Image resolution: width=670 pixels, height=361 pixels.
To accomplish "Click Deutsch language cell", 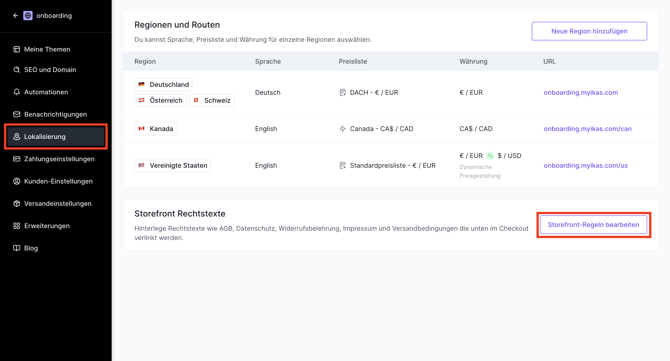I will tap(268, 93).
